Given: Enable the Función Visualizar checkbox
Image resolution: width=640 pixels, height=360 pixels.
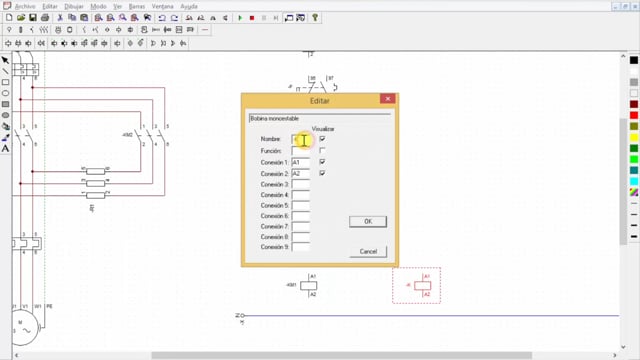Looking at the screenshot, I should (x=322, y=150).
